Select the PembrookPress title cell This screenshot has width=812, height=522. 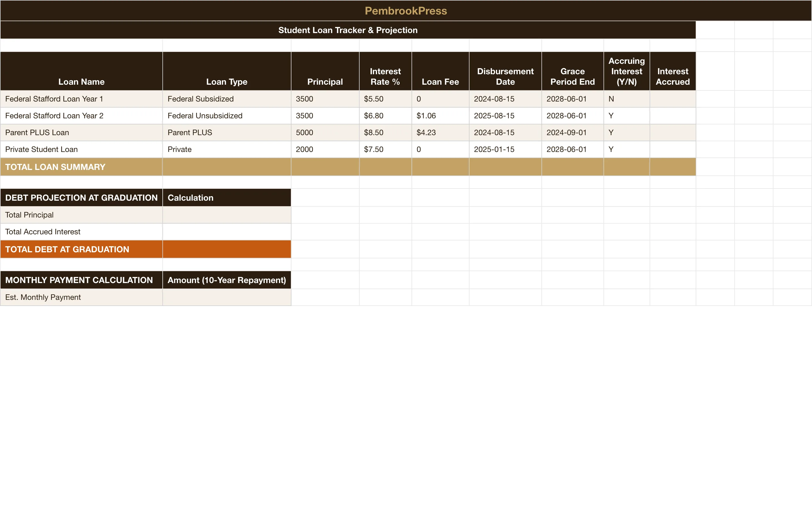point(406,10)
